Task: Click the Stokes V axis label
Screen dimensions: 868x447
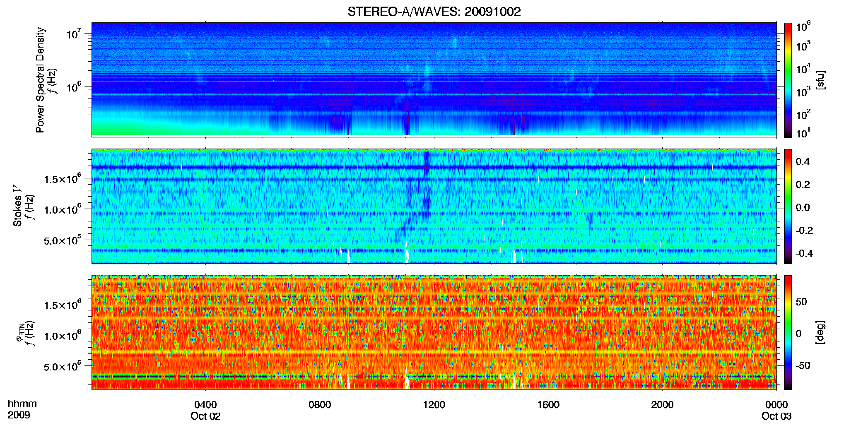Action: click(17, 205)
